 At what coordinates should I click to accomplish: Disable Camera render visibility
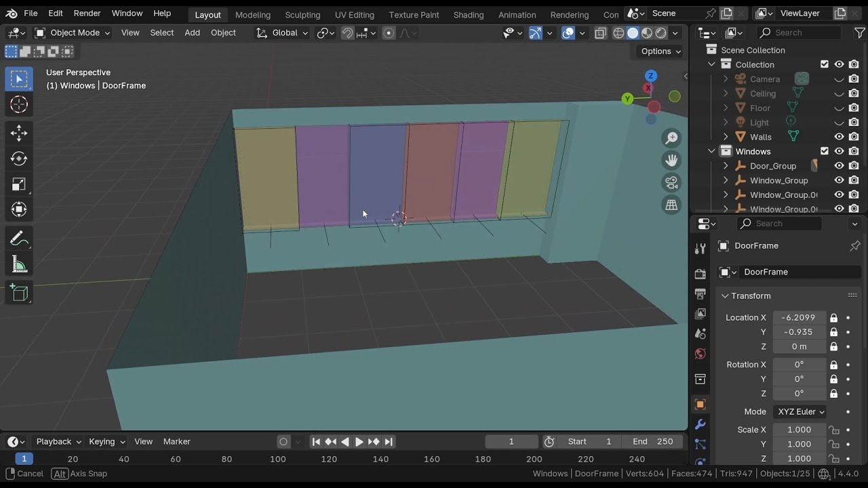tap(854, 79)
